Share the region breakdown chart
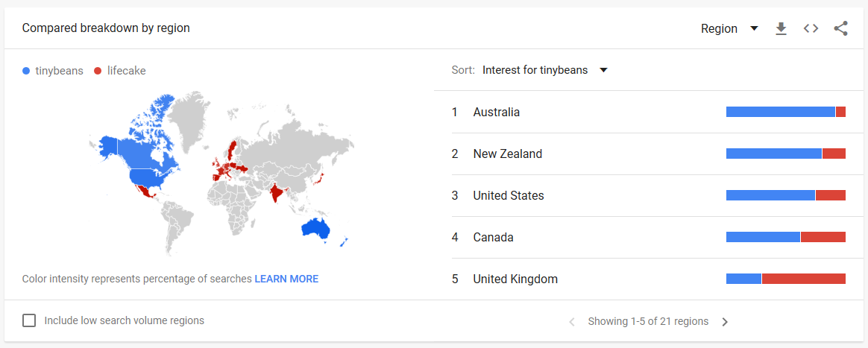 (x=841, y=29)
